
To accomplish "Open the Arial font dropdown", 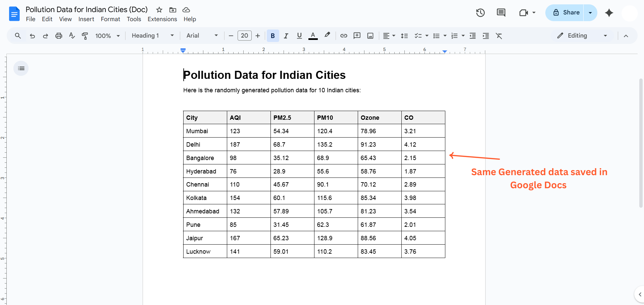I will 202,36.
